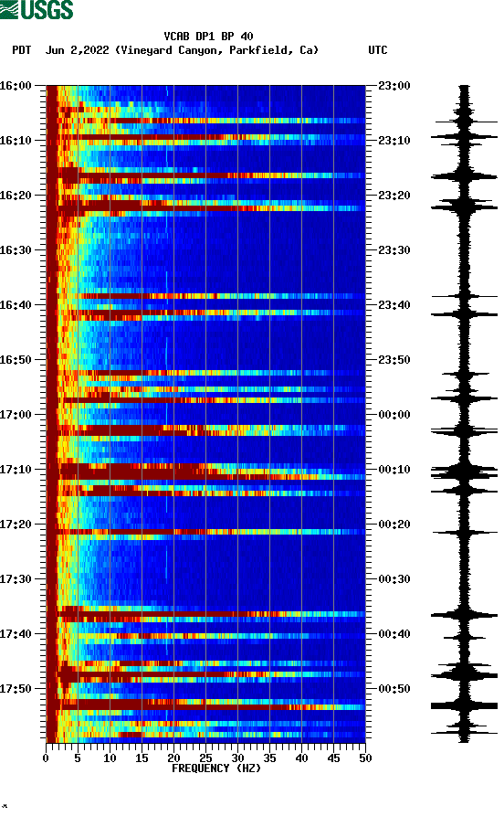This screenshot has width=504, height=816.
Task: Click the 20 Hz frequency axis label
Action: 173,758
